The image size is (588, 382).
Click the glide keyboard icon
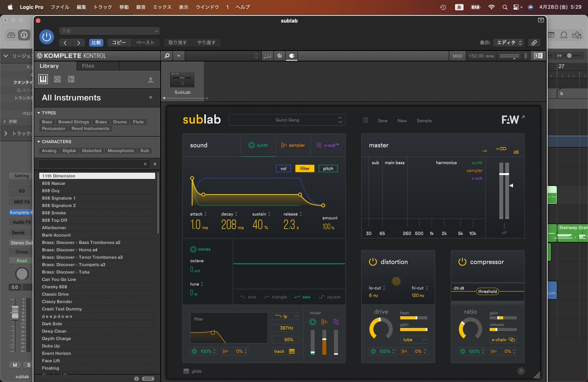click(186, 371)
